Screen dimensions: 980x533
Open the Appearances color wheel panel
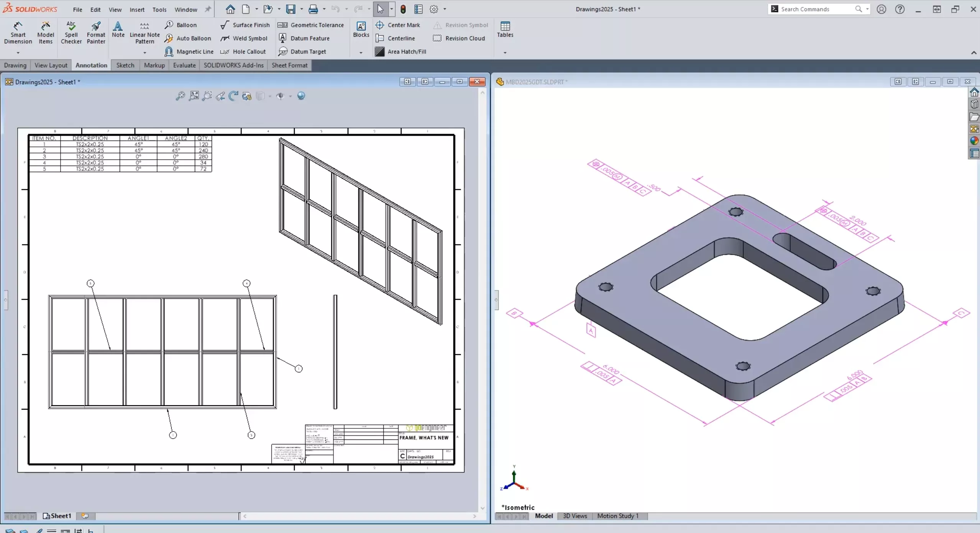pyautogui.click(x=974, y=141)
